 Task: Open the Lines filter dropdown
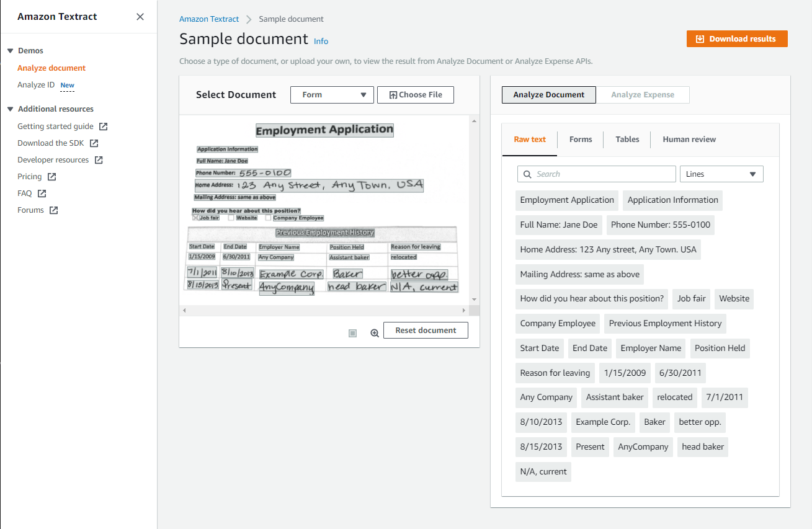pyautogui.click(x=721, y=174)
